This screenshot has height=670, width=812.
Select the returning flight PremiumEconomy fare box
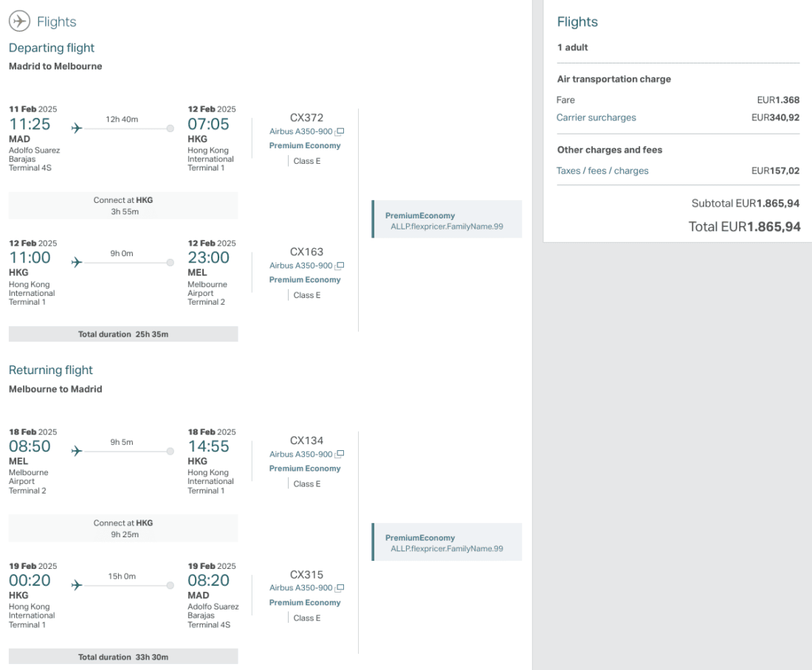point(447,542)
